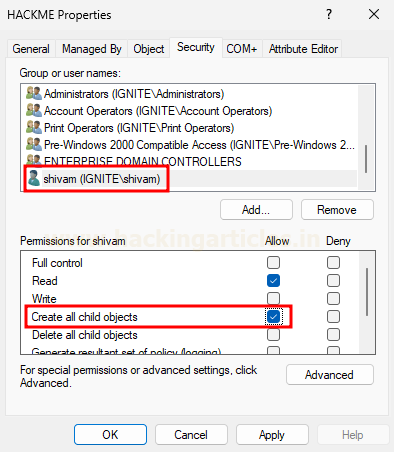Switch to the General tab
Screen dimensions: 394x452
coord(31,49)
